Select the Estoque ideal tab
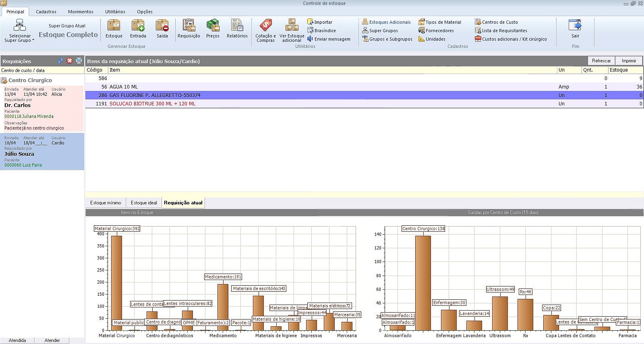Viewport: 644px width, 344px height. pyautogui.click(x=144, y=203)
